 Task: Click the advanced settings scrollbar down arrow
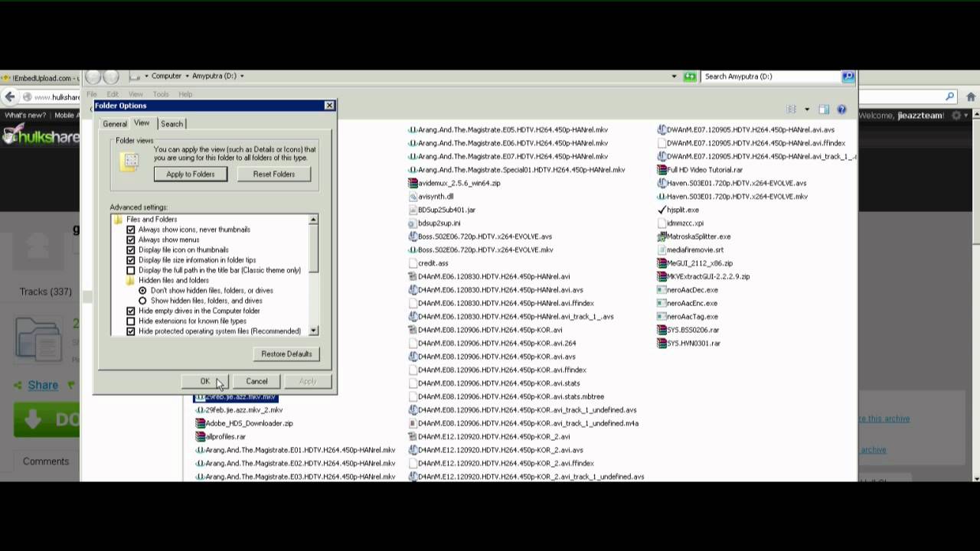pyautogui.click(x=313, y=331)
